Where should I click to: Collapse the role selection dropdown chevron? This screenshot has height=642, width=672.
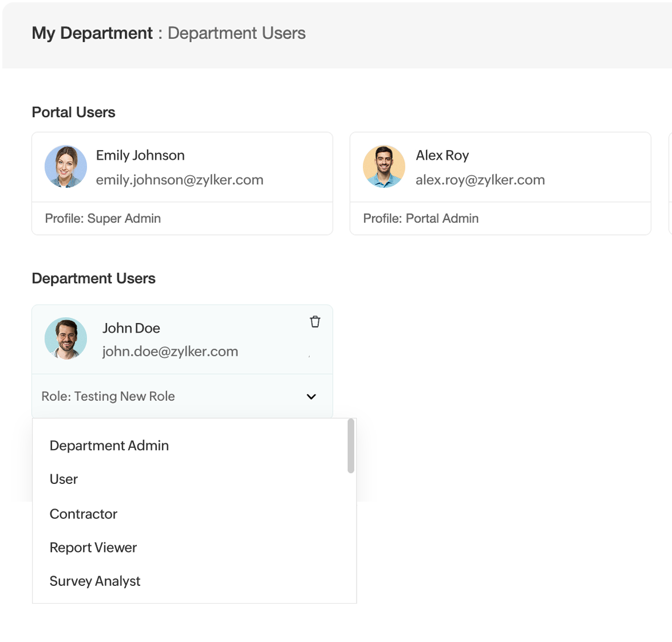pyautogui.click(x=311, y=396)
